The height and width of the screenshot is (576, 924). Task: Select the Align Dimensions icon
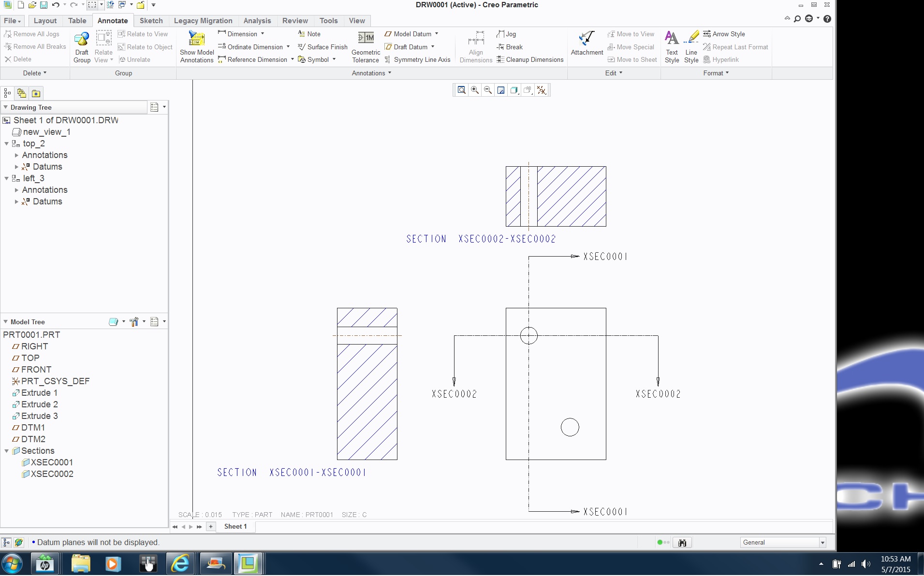point(476,38)
